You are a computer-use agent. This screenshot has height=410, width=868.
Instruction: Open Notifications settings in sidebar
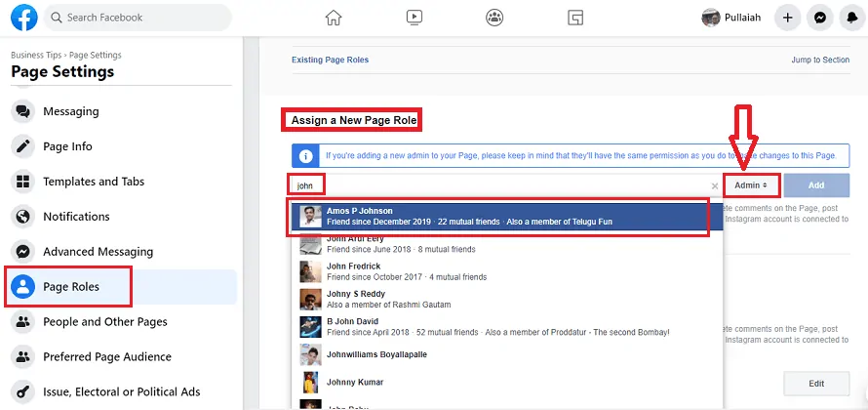[x=124, y=216]
